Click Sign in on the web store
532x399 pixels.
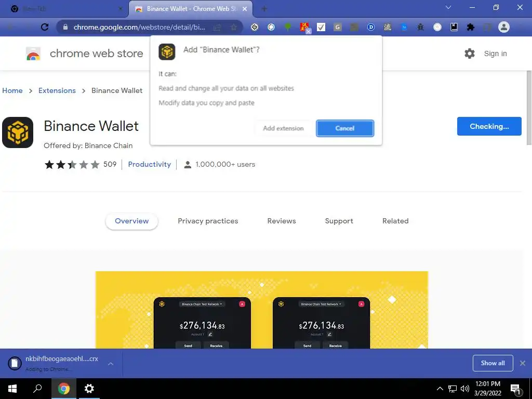click(495, 54)
